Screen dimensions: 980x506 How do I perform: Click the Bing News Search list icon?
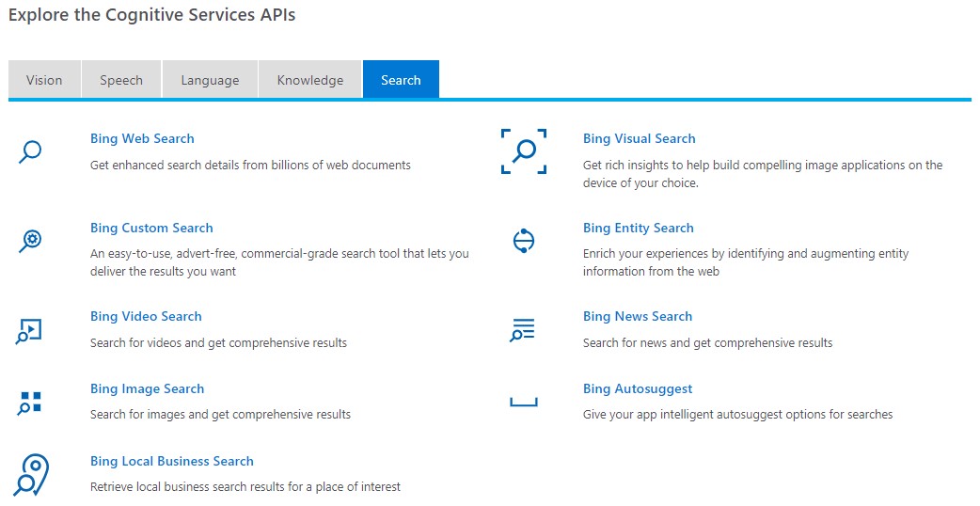click(523, 330)
